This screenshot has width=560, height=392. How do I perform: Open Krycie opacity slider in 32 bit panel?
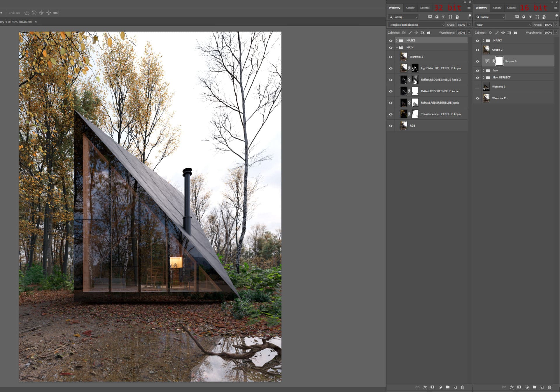(469, 25)
